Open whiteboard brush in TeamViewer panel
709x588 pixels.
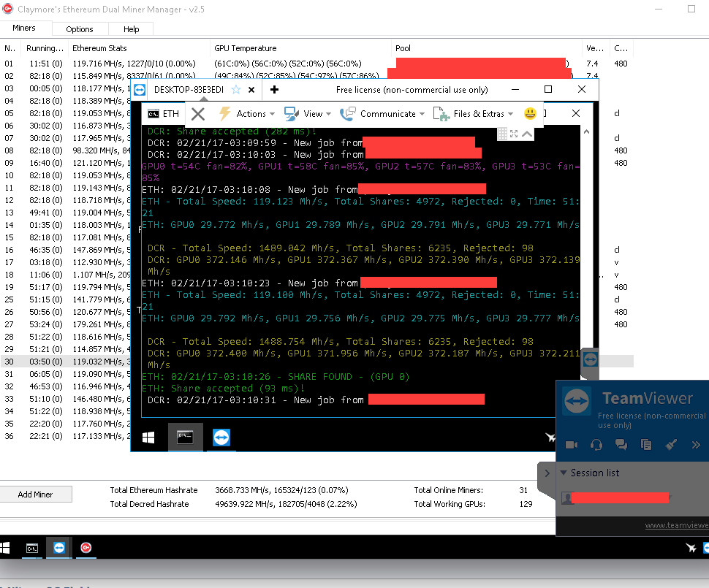(x=671, y=445)
